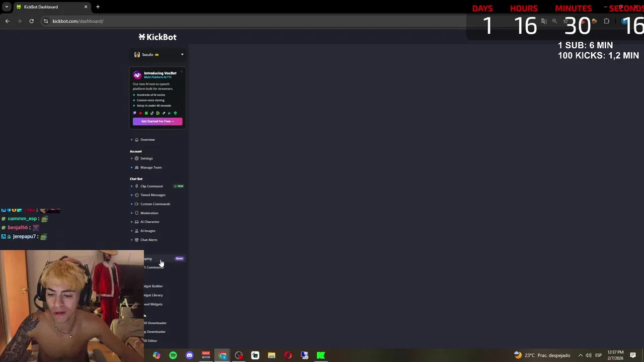644x362 pixels.
Task: Go to AI Images
Action: (148, 231)
